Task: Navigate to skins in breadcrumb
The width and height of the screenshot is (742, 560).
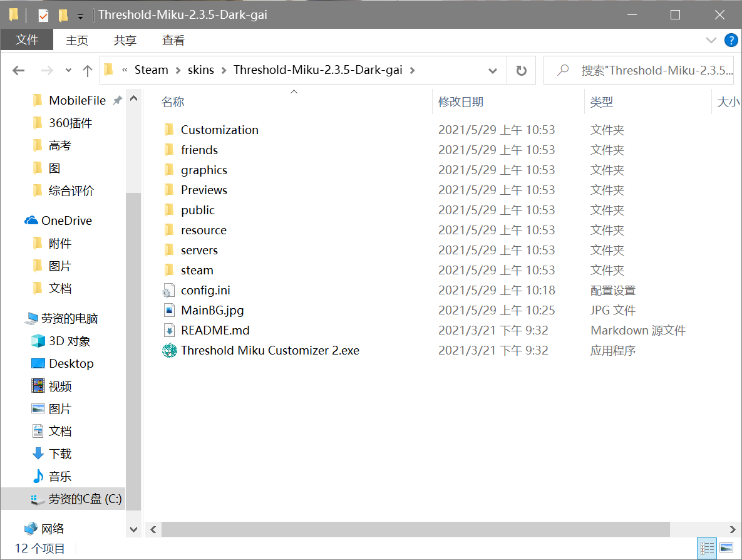Action: [200, 70]
